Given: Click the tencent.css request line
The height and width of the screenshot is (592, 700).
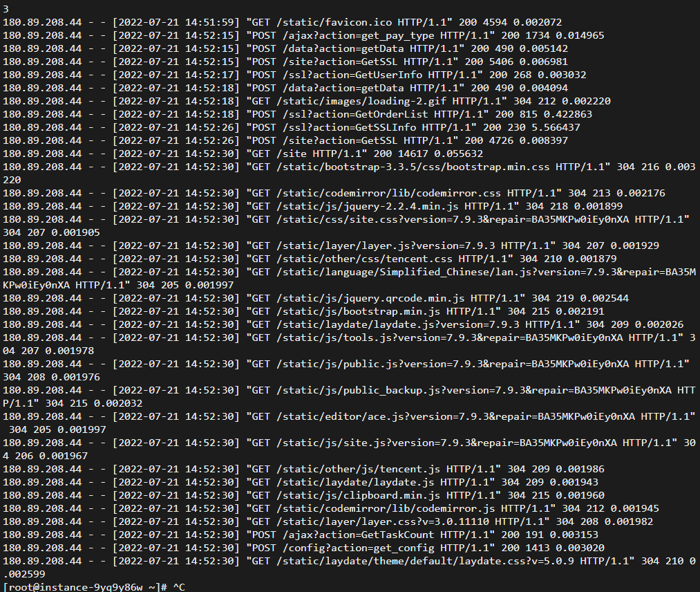Looking at the screenshot, I should [310, 259].
